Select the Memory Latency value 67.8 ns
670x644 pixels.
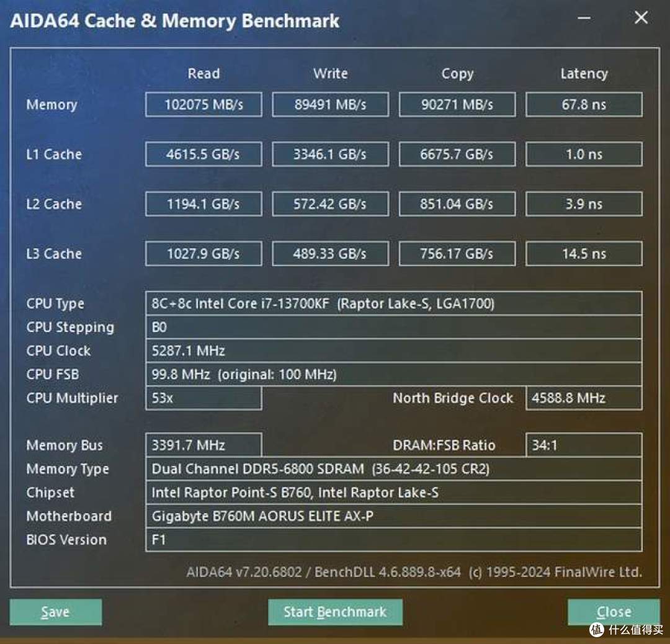pos(584,104)
